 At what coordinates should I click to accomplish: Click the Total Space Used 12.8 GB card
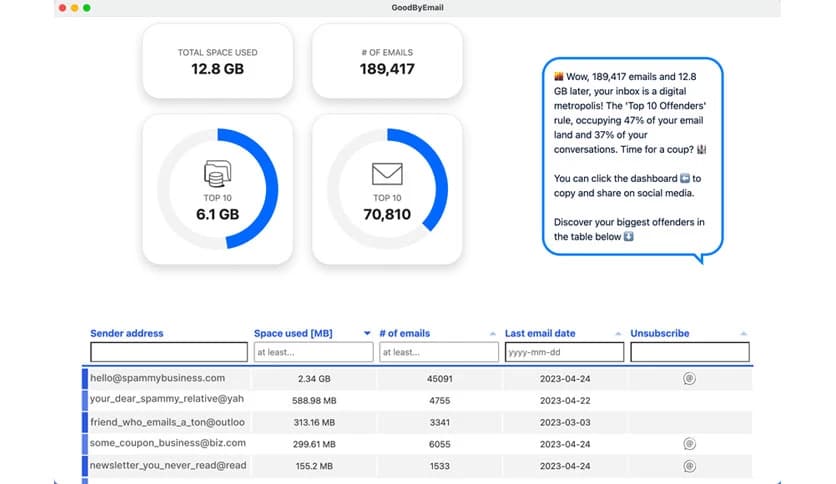pyautogui.click(x=217, y=59)
